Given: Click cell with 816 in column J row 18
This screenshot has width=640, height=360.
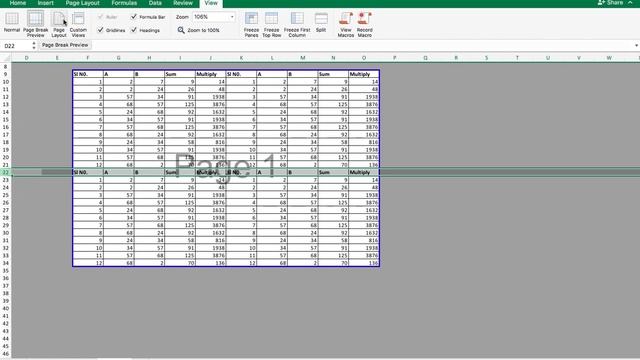Looking at the screenshot, I should coord(211,142).
